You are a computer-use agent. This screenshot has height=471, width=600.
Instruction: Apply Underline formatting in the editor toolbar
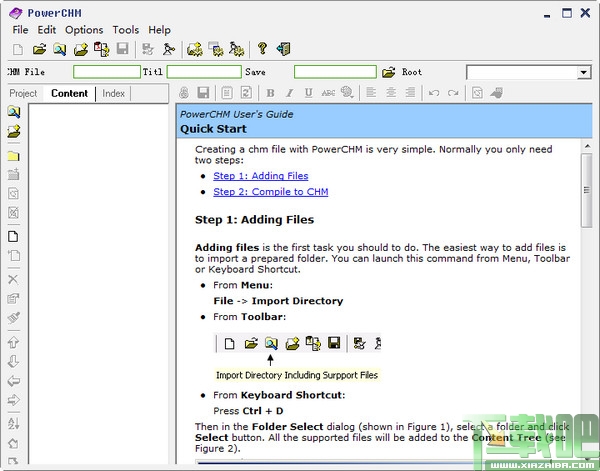coord(308,93)
